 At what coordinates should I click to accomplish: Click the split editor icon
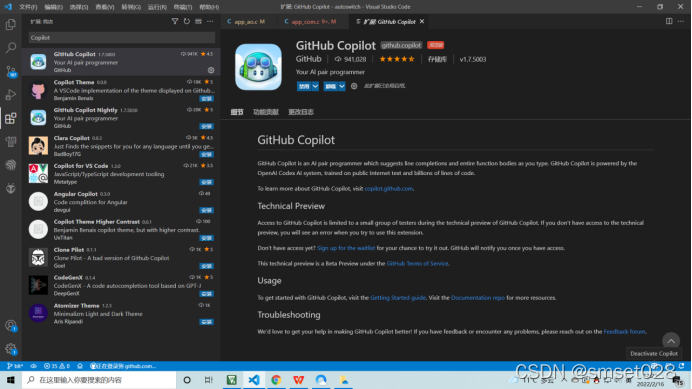669,21
